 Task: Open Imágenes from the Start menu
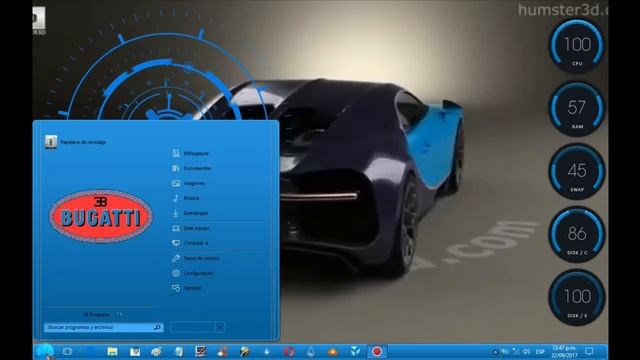point(189,183)
